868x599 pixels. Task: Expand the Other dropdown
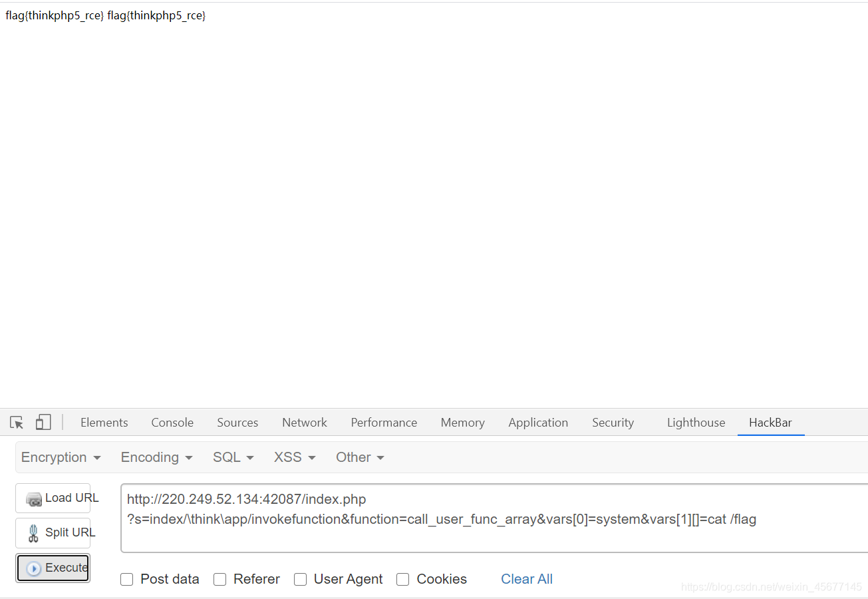click(x=360, y=457)
